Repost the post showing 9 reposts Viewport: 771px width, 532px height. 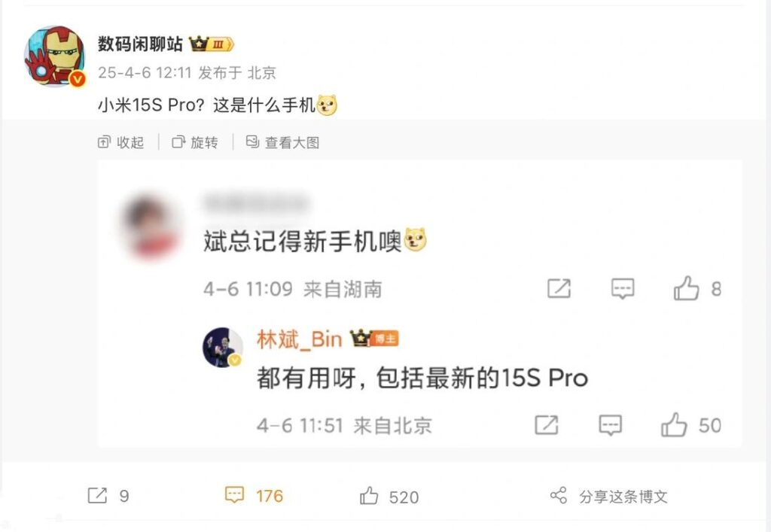coord(108,496)
